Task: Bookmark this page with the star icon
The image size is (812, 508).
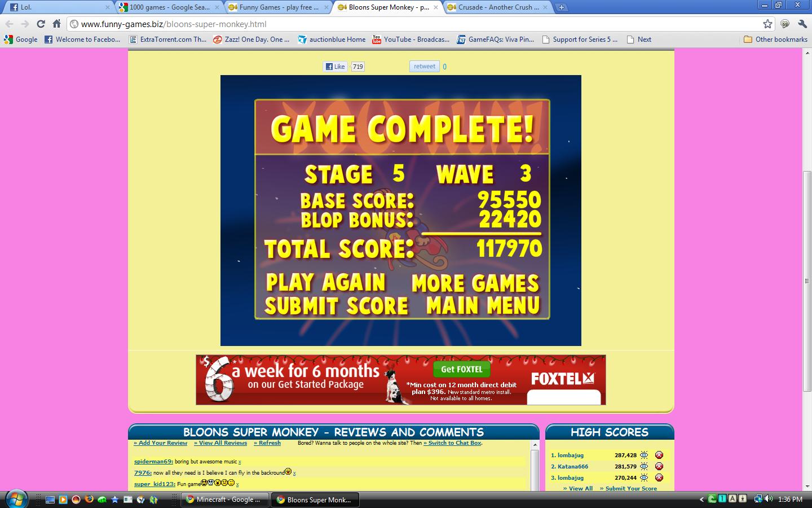Action: tap(767, 24)
